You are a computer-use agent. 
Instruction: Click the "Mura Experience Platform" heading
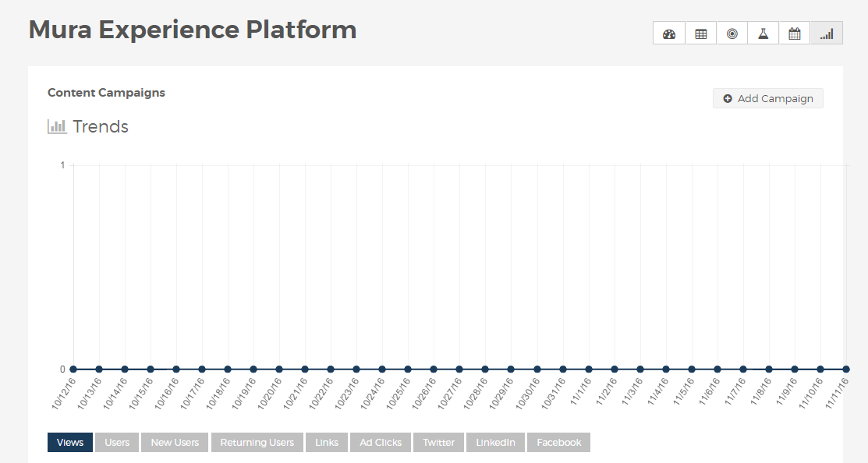(193, 30)
